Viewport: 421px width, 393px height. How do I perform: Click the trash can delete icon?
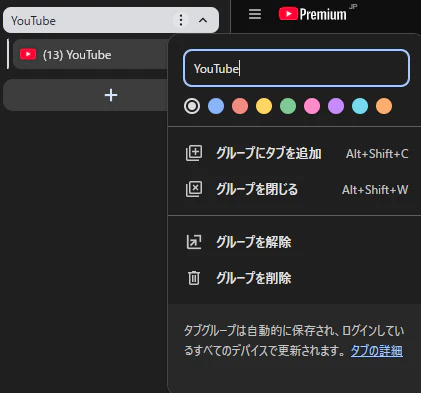click(194, 278)
